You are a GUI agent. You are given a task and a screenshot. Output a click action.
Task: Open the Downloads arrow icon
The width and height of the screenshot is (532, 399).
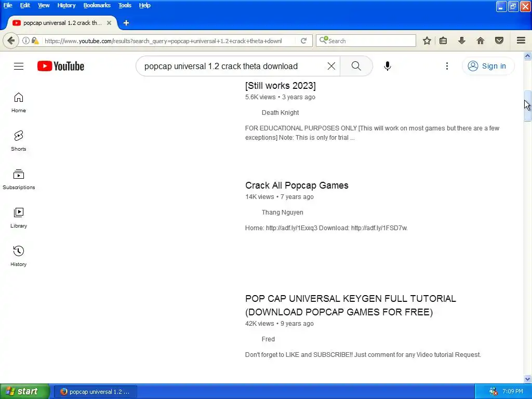click(x=462, y=41)
